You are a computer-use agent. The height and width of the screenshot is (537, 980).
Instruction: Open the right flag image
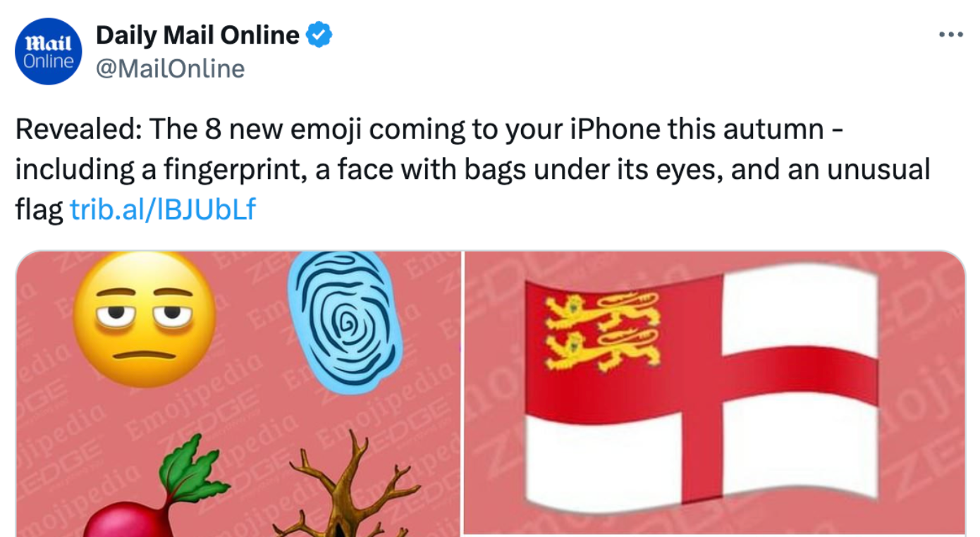715,394
